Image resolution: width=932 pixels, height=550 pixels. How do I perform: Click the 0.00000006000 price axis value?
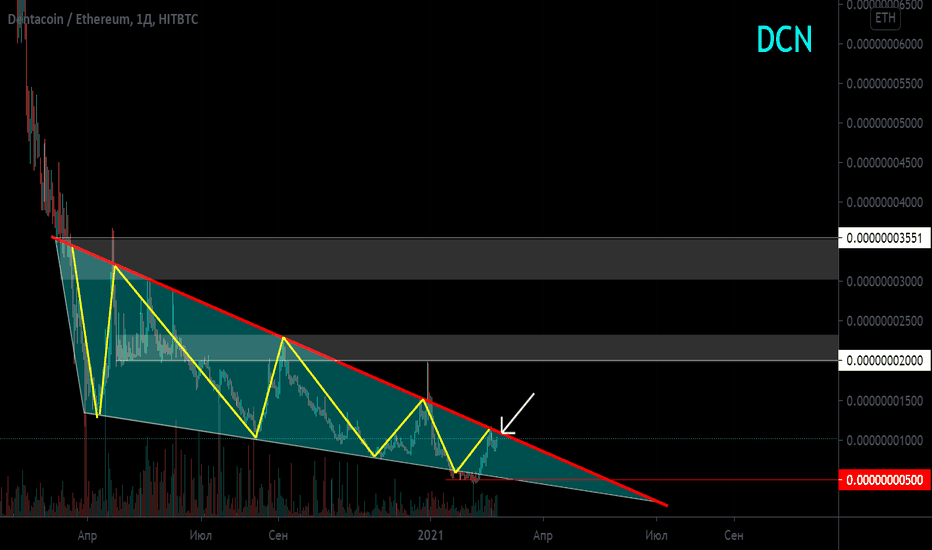pos(884,45)
